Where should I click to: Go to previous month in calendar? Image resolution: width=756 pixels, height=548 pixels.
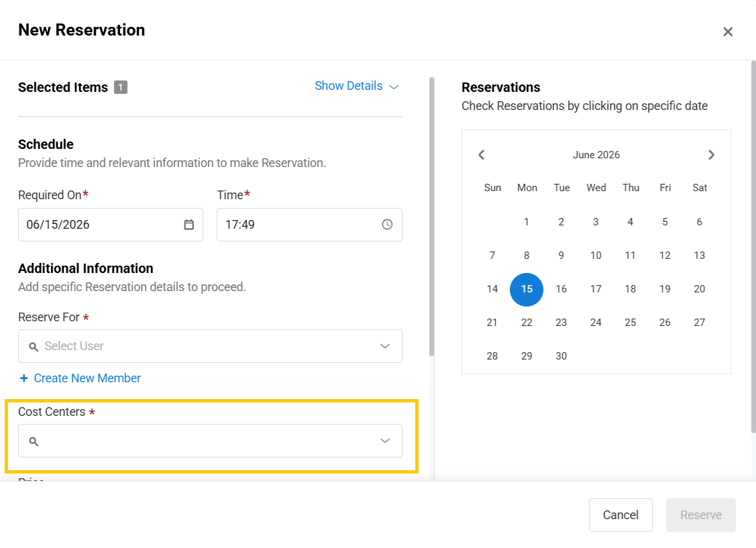coord(481,155)
